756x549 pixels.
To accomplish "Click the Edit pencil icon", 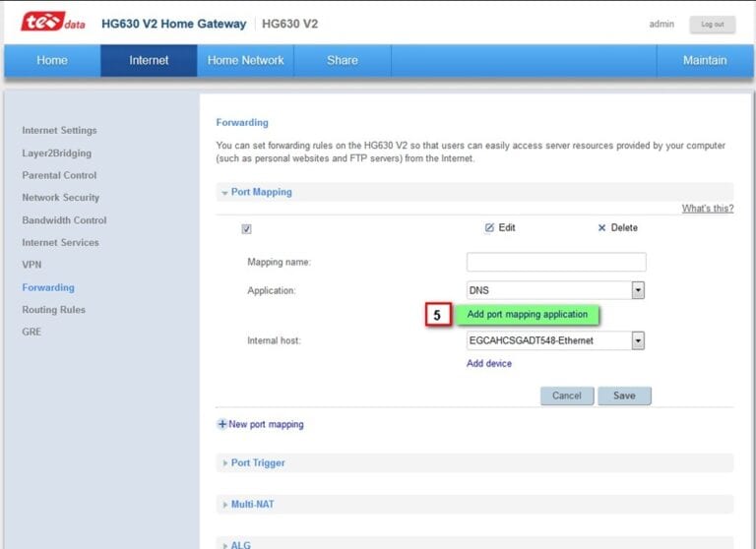I will 489,227.
